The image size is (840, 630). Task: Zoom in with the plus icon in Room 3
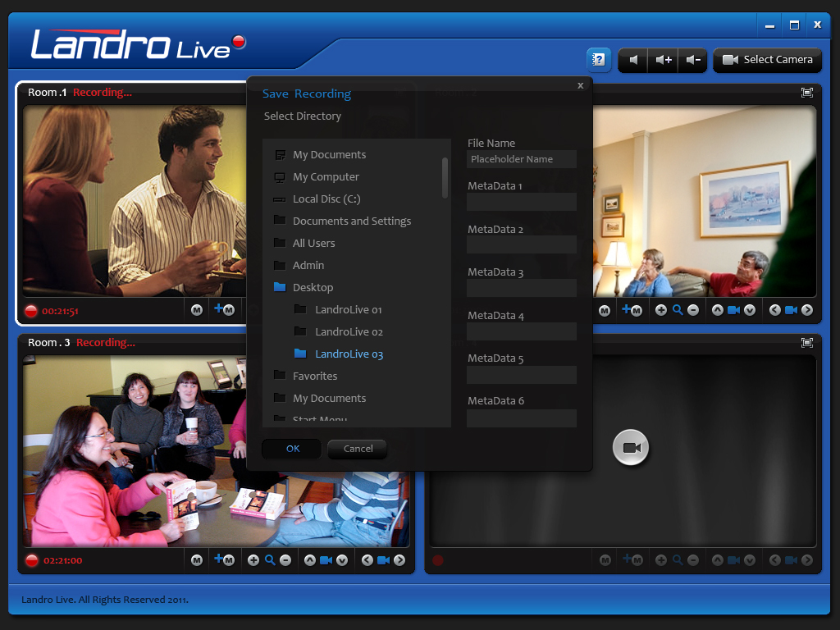click(253, 560)
